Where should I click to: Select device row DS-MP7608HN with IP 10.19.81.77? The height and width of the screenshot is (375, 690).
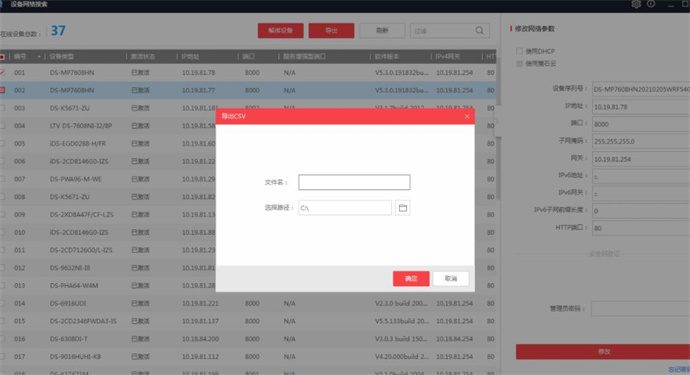[248, 90]
